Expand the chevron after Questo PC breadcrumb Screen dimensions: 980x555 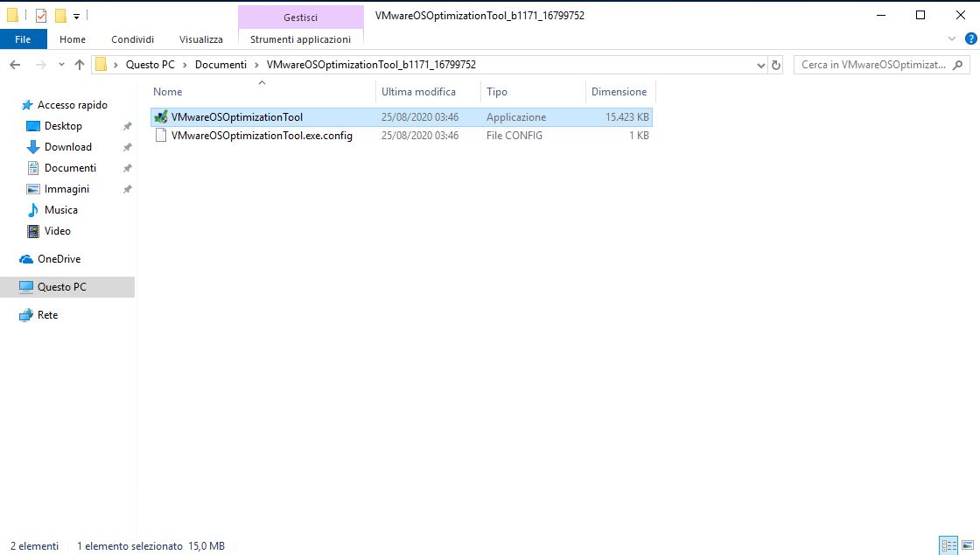[x=185, y=65]
